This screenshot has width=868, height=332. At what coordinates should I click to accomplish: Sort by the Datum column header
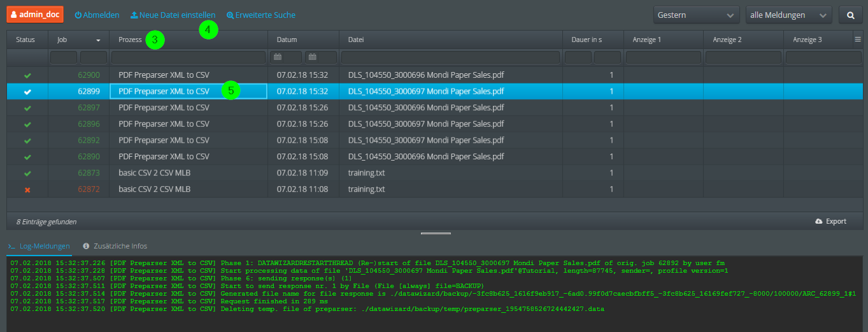pos(303,40)
